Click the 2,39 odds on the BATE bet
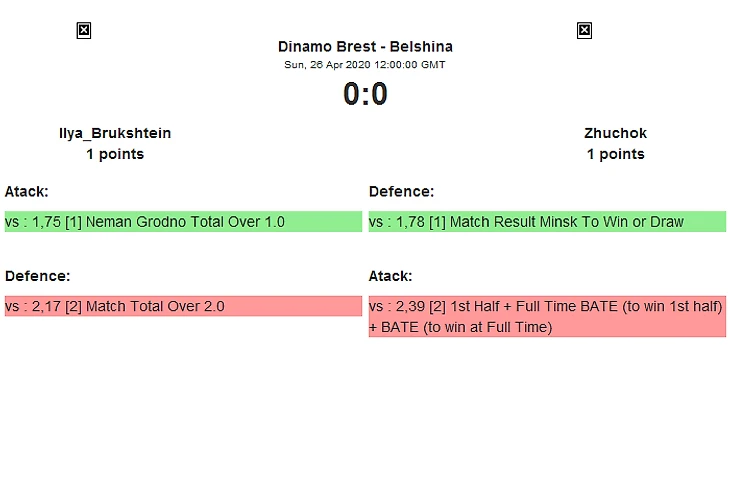Viewport: 730px width, 480px height. coord(410,307)
